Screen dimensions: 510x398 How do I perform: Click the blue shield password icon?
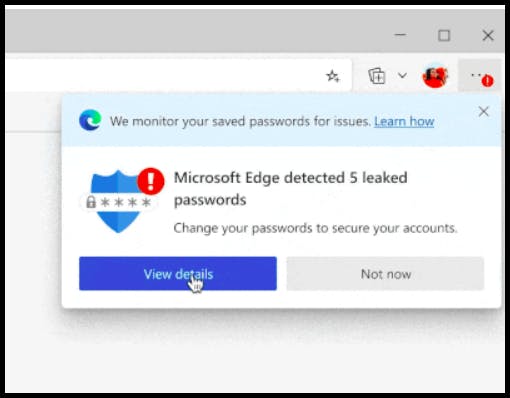click(x=118, y=202)
